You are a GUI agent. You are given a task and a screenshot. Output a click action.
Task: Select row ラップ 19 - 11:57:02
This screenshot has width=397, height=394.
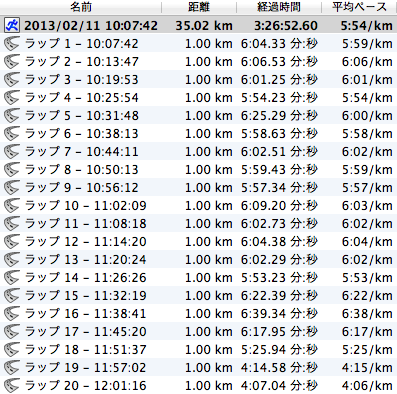click(x=198, y=367)
